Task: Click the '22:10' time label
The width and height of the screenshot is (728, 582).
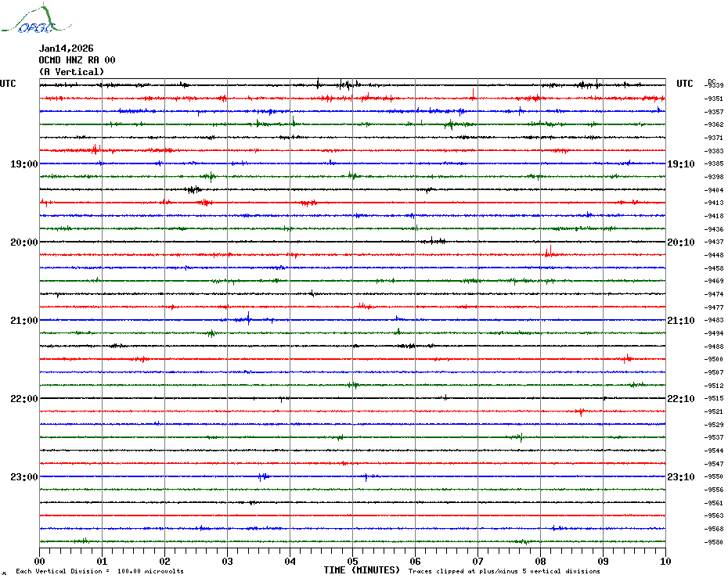Action: 681,399
